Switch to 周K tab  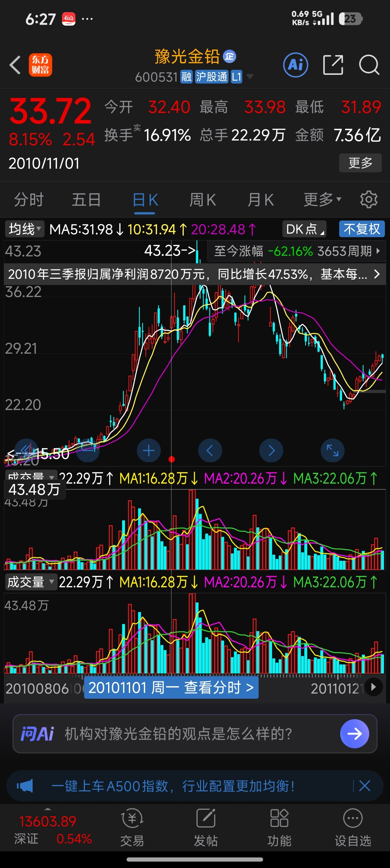[203, 199]
